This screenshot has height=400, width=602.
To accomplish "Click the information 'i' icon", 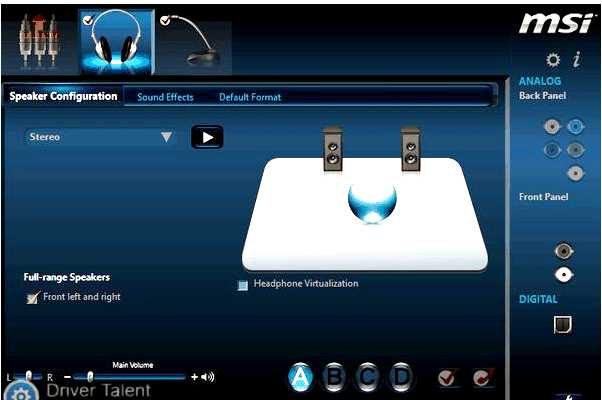I will pos(577,60).
